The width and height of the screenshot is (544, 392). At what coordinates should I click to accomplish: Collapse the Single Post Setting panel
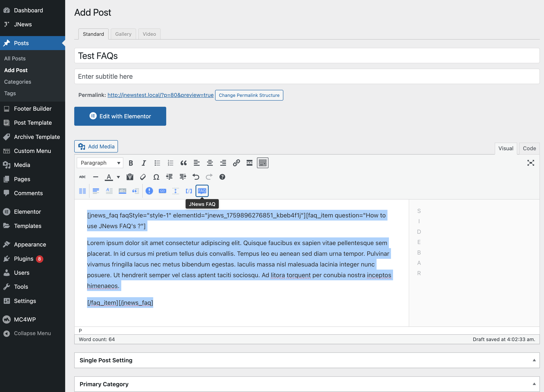pyautogui.click(x=534, y=360)
